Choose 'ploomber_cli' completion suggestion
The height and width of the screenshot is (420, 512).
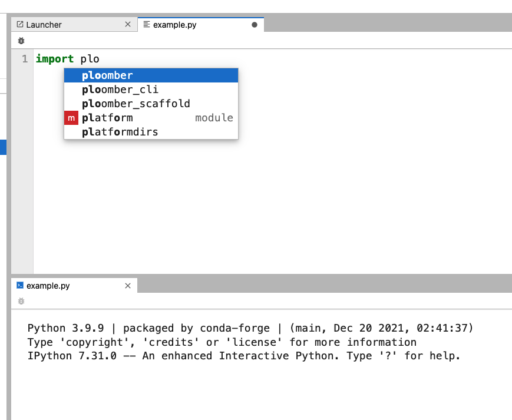point(151,90)
